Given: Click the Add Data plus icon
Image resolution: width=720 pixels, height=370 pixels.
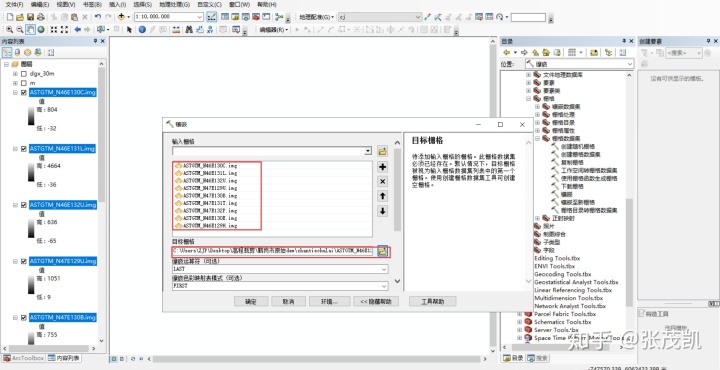Looking at the screenshot, I should tap(121, 17).
